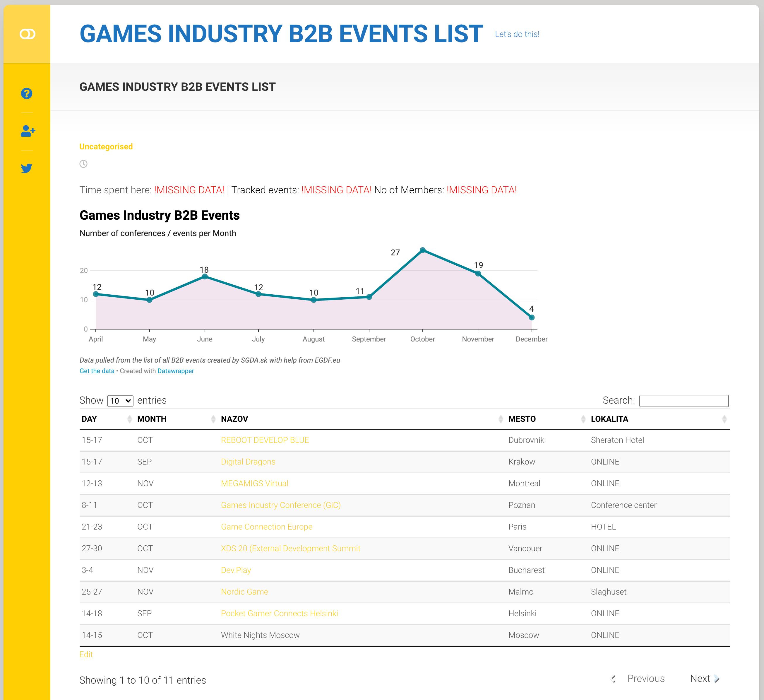Sort table by NAZOV column arrows
The height and width of the screenshot is (700, 764).
point(501,419)
